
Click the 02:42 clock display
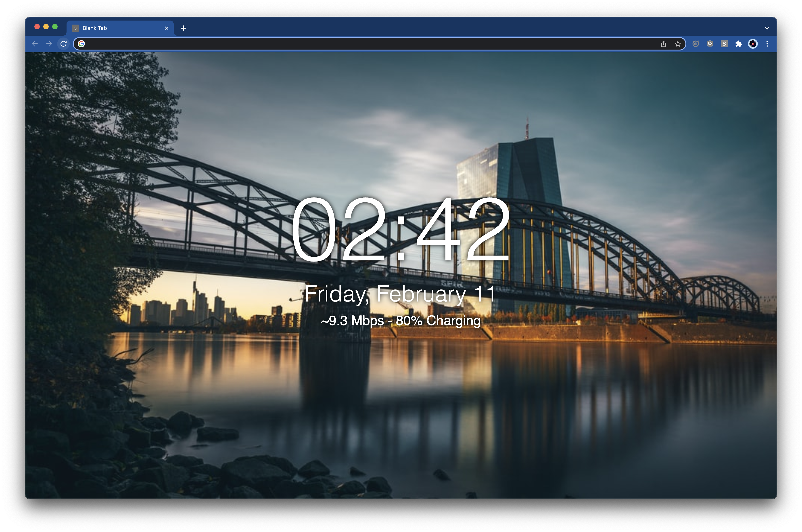(401, 229)
